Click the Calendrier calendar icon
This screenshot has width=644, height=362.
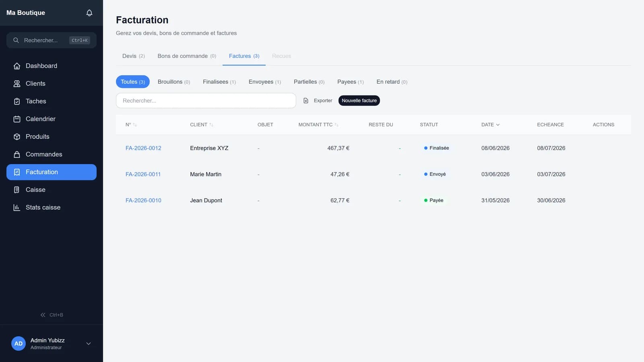(x=17, y=119)
